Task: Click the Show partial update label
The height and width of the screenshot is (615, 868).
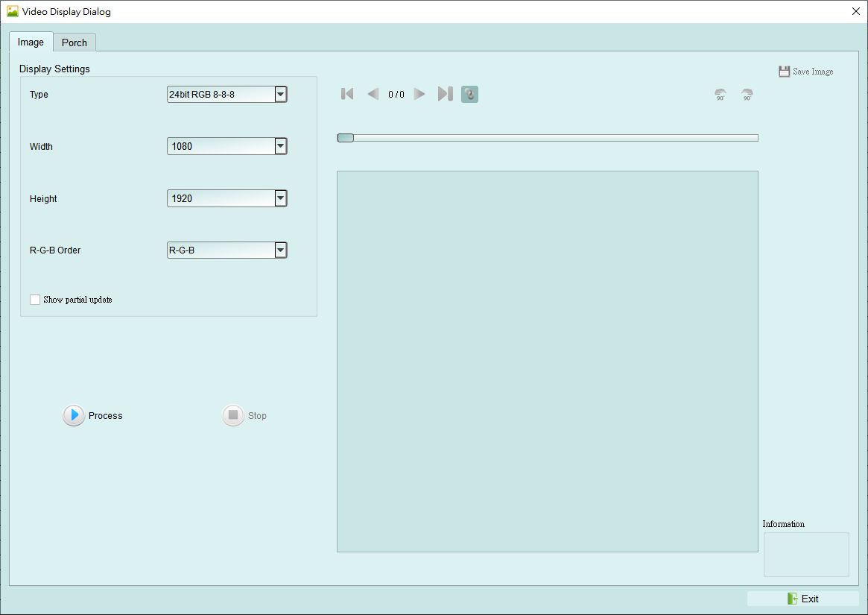Action: tap(77, 300)
